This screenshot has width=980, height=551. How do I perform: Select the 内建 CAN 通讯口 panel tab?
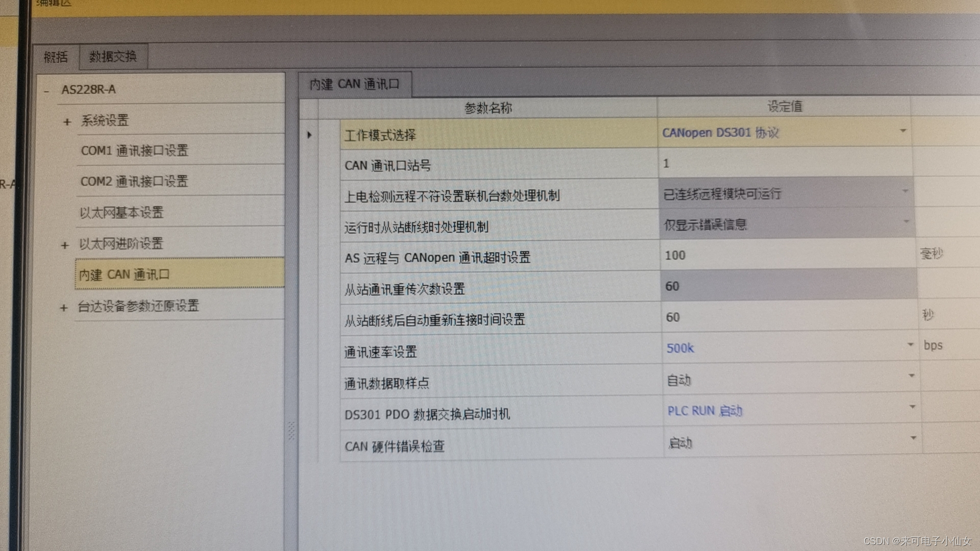click(x=355, y=84)
